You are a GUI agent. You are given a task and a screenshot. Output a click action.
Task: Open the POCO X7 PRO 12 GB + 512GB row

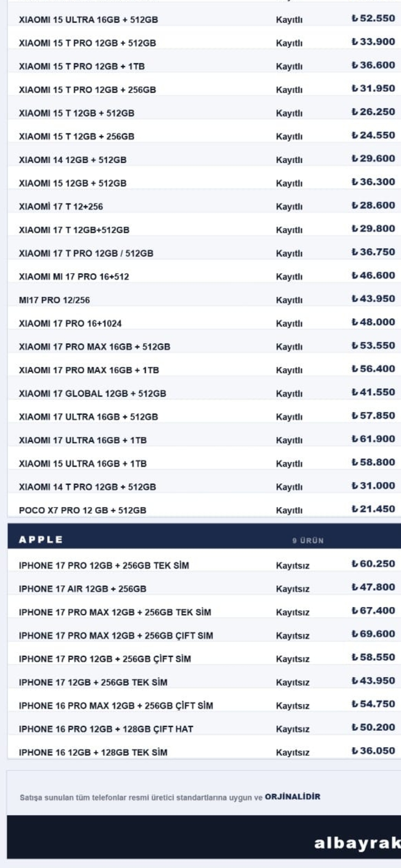click(204, 510)
